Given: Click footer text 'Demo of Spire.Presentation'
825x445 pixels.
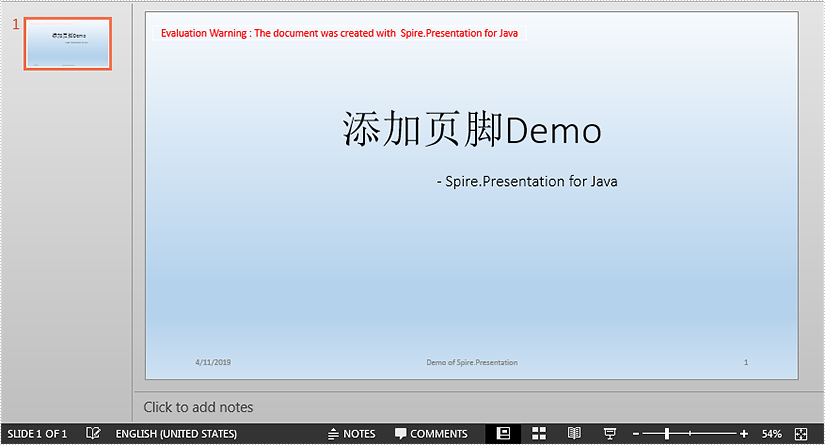Looking at the screenshot, I should [x=472, y=362].
